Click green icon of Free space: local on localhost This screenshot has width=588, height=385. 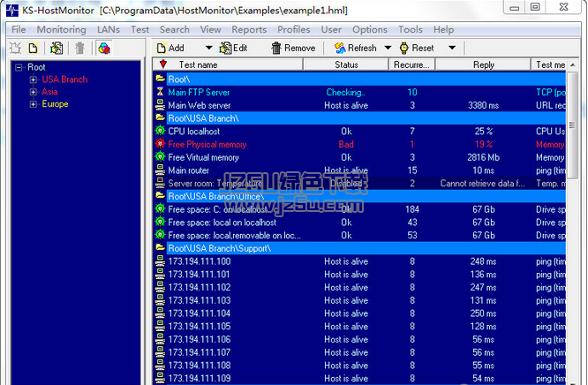pos(160,222)
